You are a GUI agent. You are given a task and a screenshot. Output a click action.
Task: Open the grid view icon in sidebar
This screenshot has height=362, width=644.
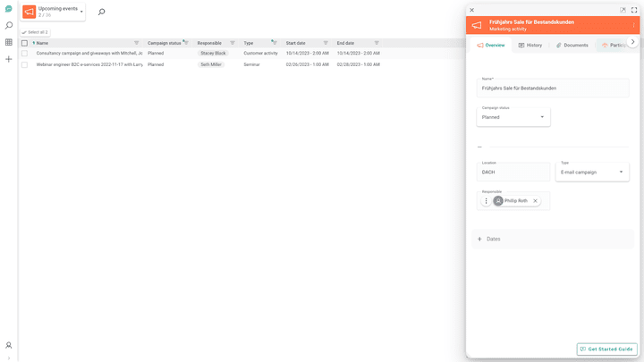9,42
